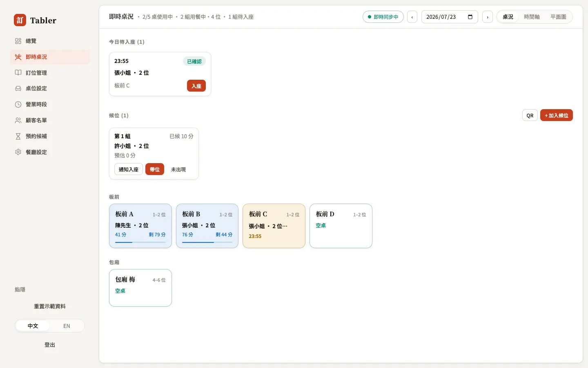Click 1 組待入座 header stat
Viewport: 588px width, 368px height.
(241, 17)
